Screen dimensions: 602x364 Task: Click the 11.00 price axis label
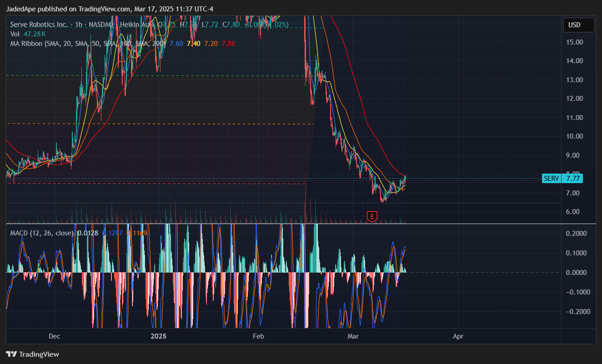tap(575, 118)
